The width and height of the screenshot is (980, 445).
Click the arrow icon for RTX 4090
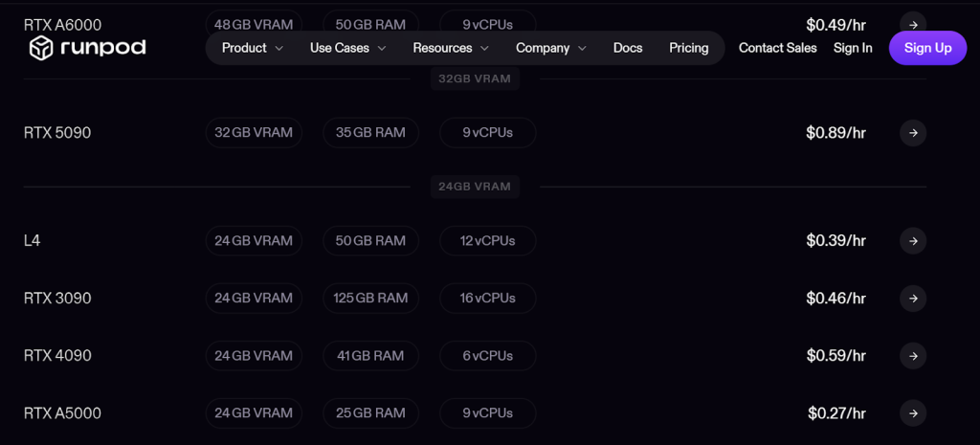click(x=913, y=356)
